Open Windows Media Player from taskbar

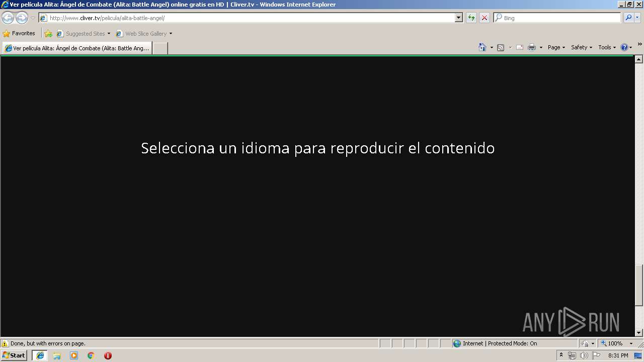point(74,355)
